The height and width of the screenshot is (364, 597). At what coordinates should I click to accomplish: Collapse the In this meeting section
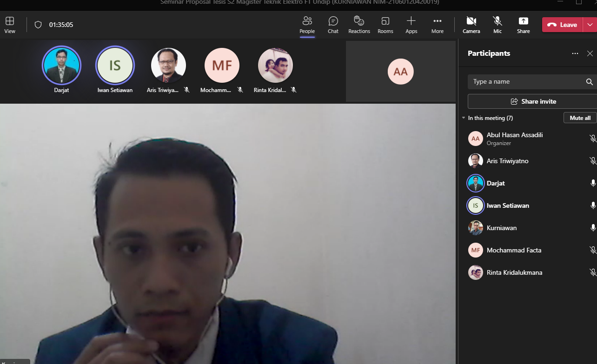(x=464, y=118)
